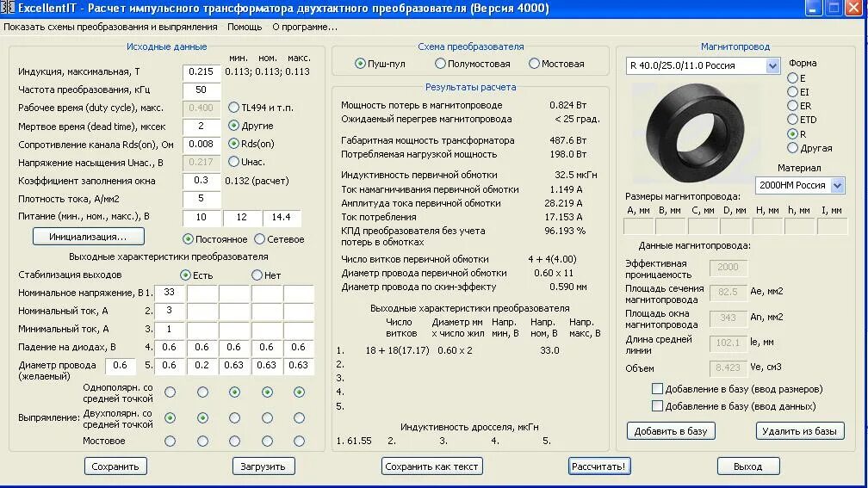Click the maximum induction field 0.215
Image resolution: width=868 pixels, height=488 pixels.
(x=201, y=72)
